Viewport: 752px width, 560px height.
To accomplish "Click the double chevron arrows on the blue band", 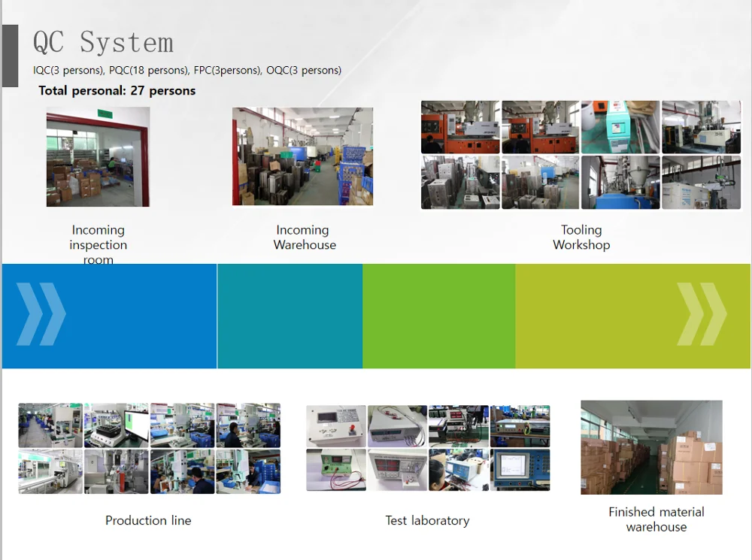I will [x=41, y=314].
